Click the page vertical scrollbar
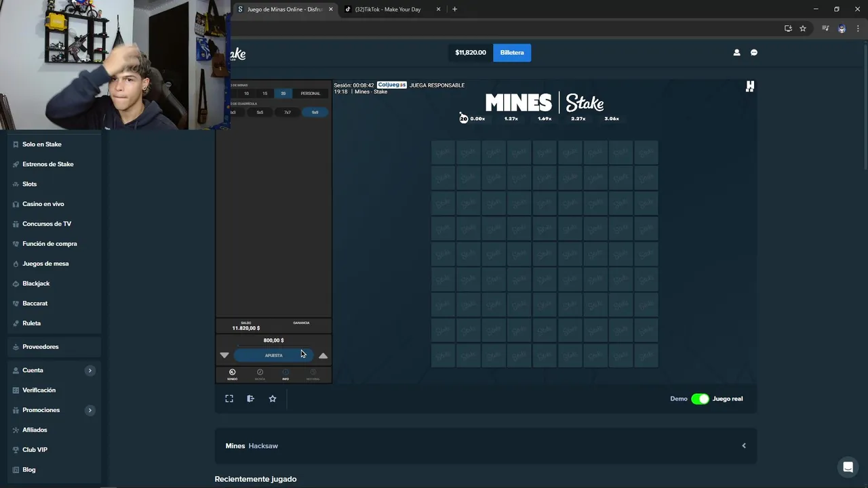The width and height of the screenshot is (868, 488). click(865, 108)
